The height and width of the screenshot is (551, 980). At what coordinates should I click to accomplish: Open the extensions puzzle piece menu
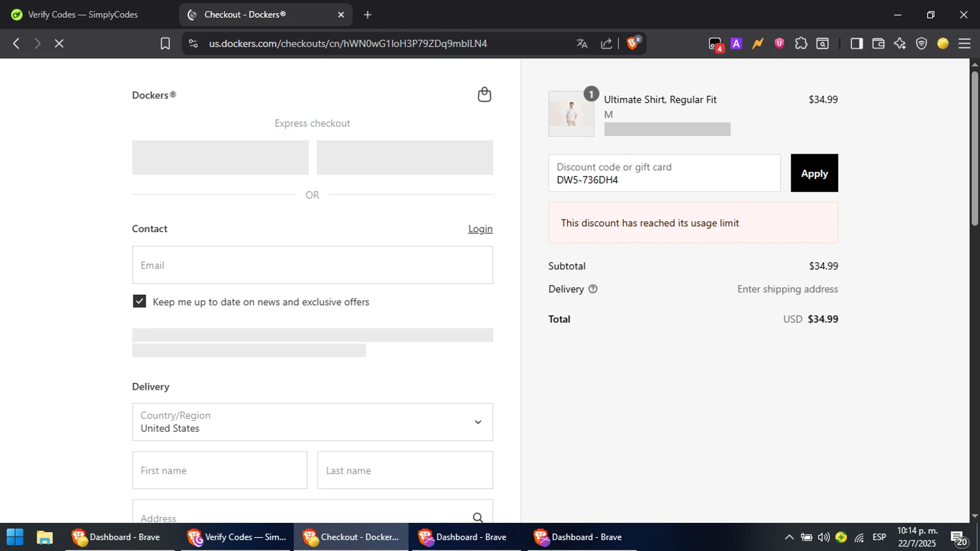coord(801,43)
